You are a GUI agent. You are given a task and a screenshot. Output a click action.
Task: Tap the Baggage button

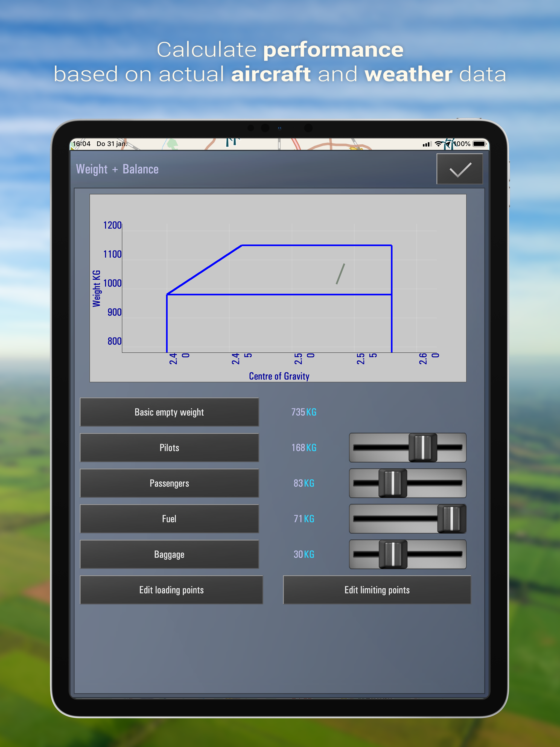click(x=169, y=554)
